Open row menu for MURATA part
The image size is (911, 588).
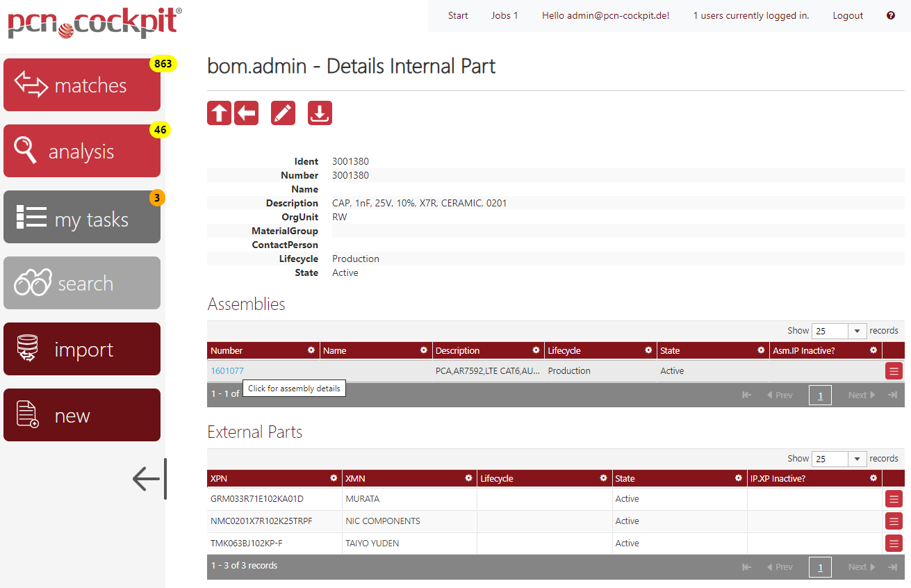click(894, 499)
